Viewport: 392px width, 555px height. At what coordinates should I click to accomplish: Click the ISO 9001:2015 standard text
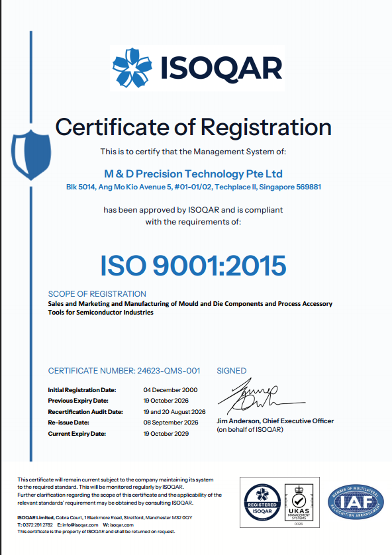193,266
